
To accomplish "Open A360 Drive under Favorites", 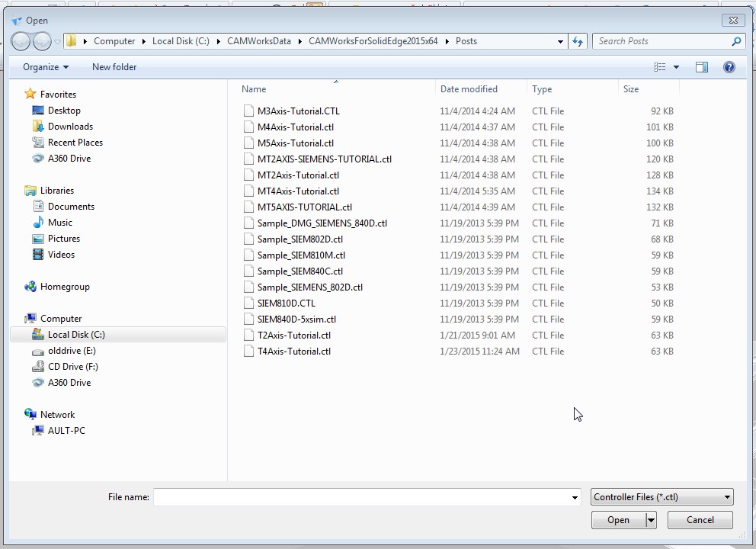I will click(69, 159).
